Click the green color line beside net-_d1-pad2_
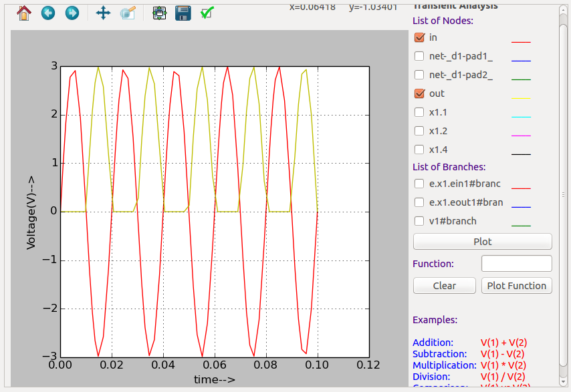 (521, 79)
